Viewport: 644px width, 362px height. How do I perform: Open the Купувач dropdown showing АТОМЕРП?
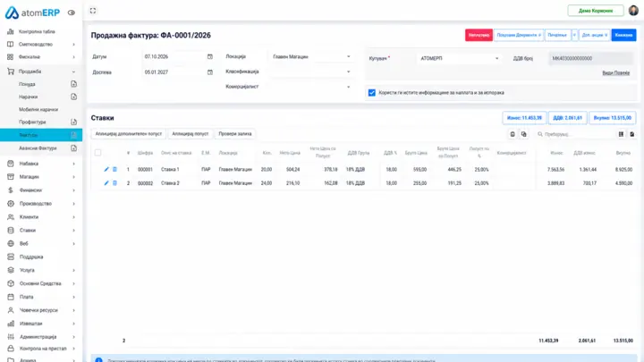click(x=460, y=58)
